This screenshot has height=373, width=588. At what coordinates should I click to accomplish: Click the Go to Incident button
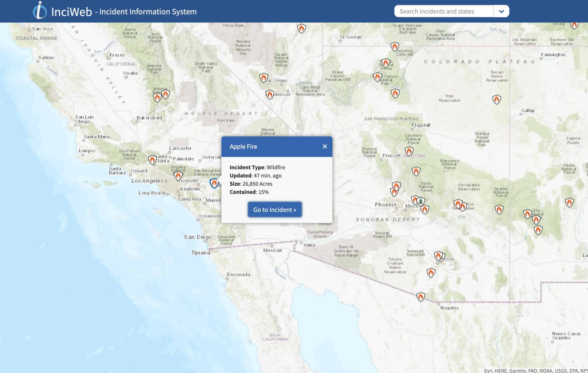pos(274,209)
